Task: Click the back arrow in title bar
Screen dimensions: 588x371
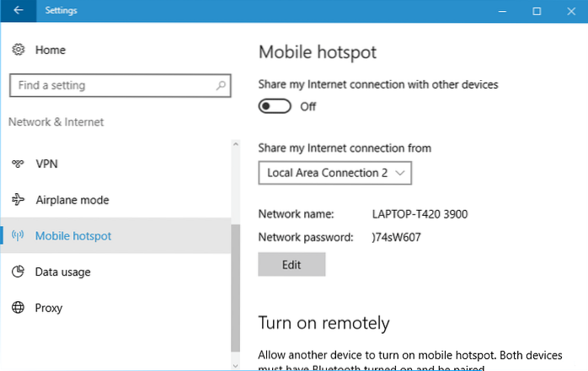Action: [x=18, y=11]
